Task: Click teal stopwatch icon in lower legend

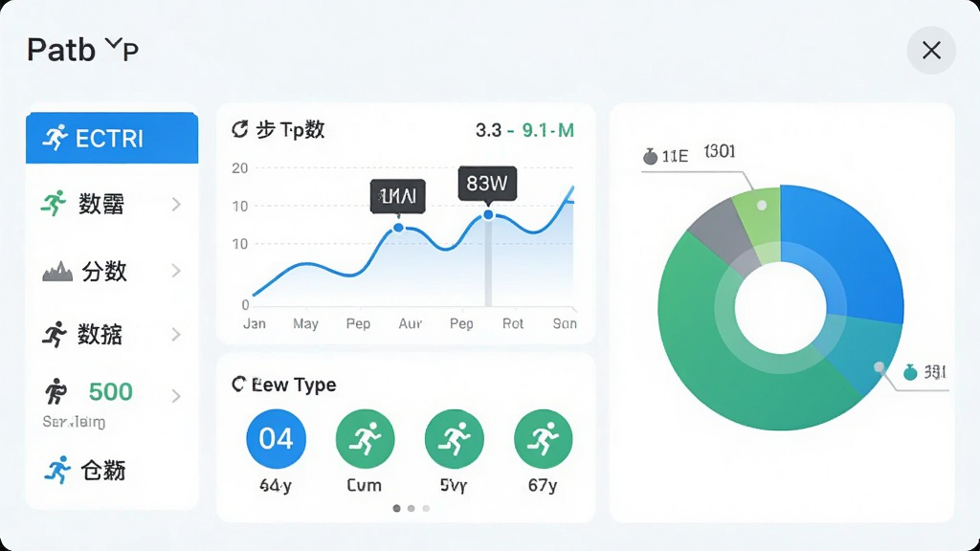Action: [911, 372]
